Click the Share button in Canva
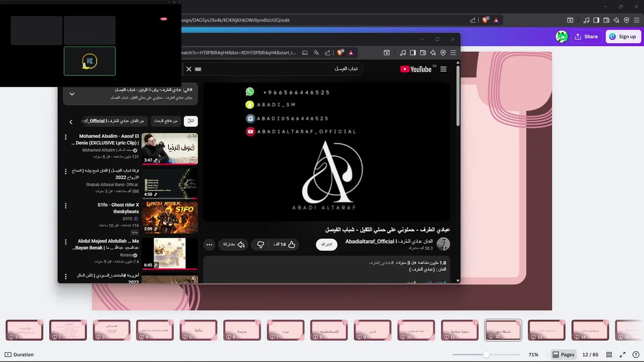The width and height of the screenshot is (644, 362). coord(586,36)
